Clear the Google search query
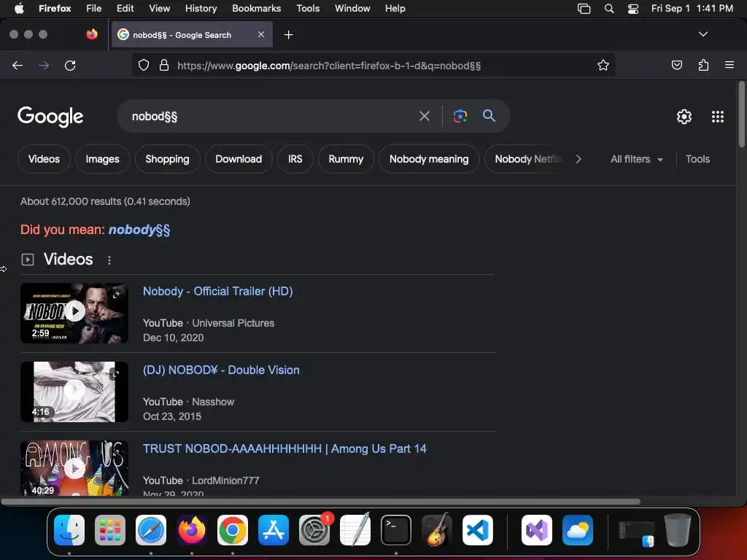This screenshot has height=560, width=747. (x=424, y=116)
